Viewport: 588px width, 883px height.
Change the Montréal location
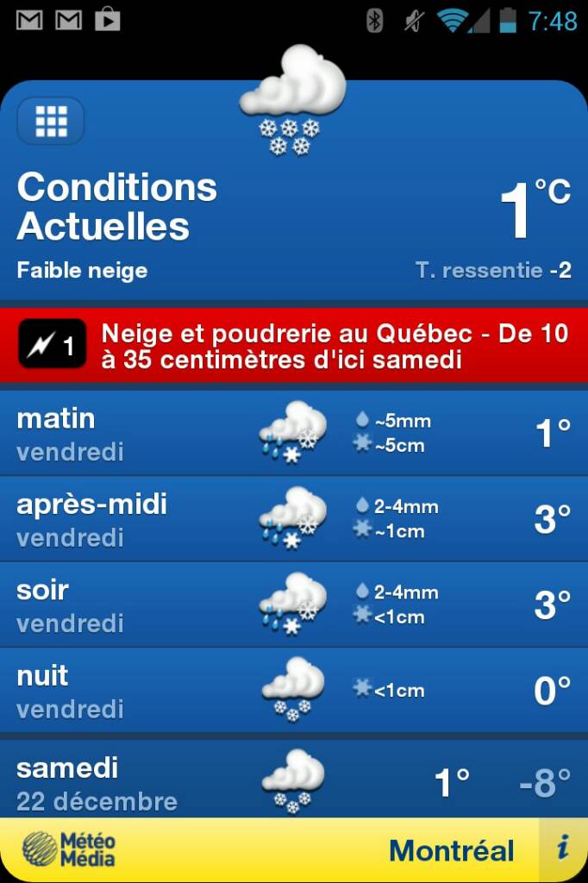(x=451, y=850)
